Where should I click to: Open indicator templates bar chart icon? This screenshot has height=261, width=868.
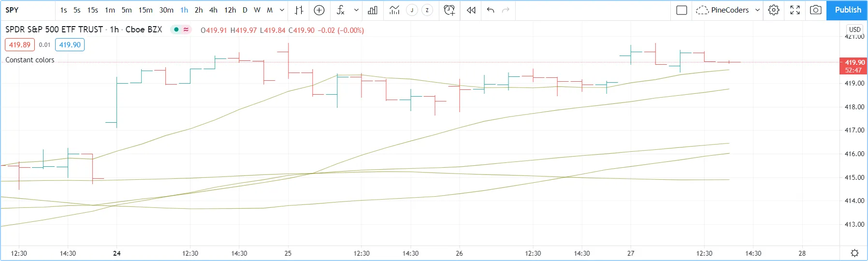pyautogui.click(x=373, y=10)
